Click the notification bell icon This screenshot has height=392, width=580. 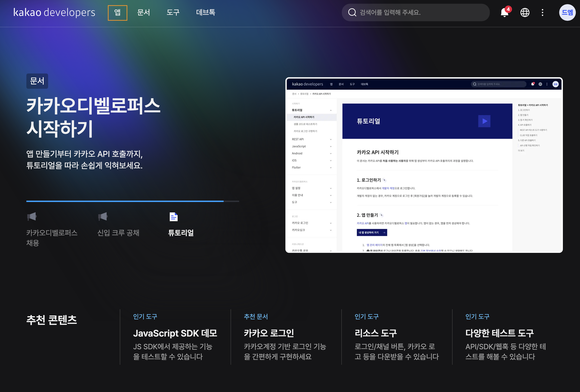(x=504, y=12)
